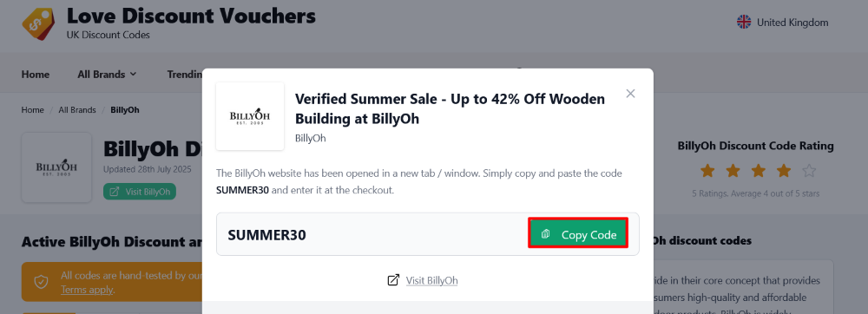Click the United Kingdom flag icon

click(744, 23)
